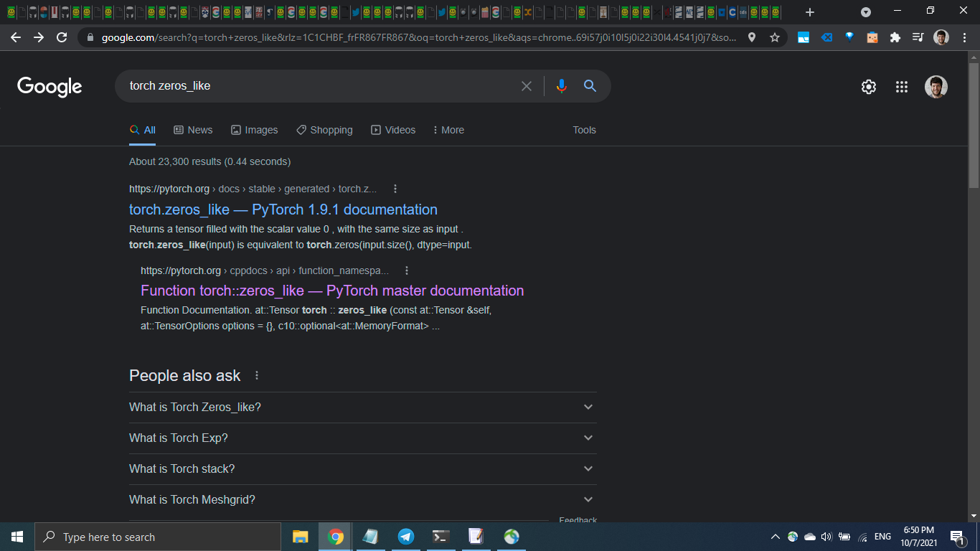Show hidden tray icons with the chevron

point(775,537)
